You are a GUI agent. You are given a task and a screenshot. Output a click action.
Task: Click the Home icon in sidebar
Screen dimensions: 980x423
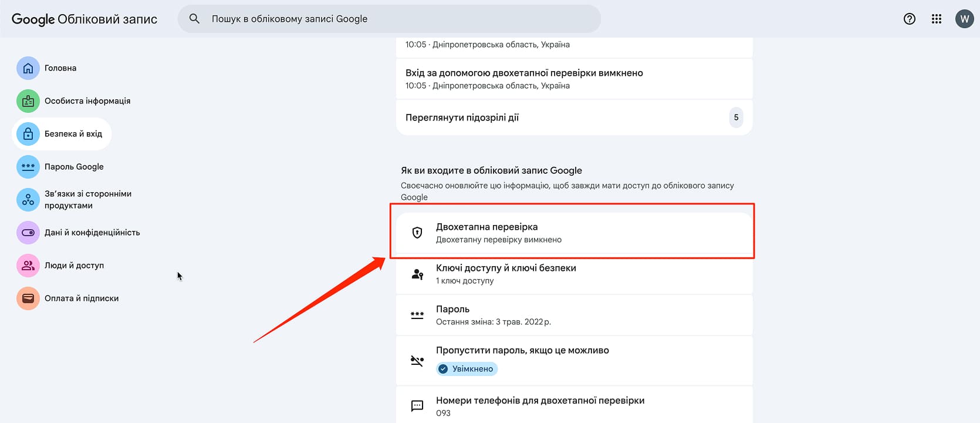point(28,68)
